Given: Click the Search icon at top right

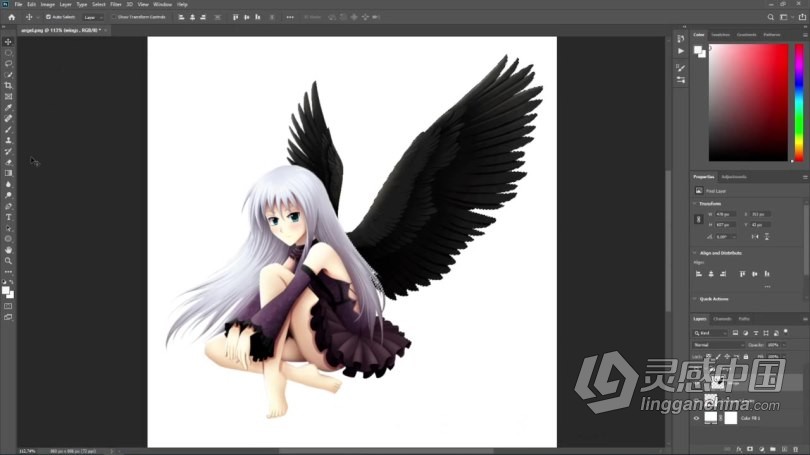Looking at the screenshot, I should (x=770, y=17).
